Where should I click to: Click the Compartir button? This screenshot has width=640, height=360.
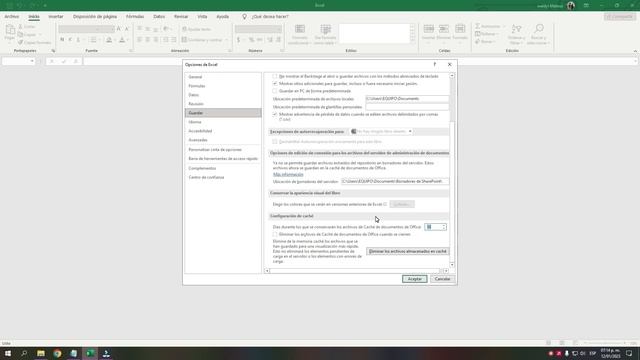click(620, 16)
